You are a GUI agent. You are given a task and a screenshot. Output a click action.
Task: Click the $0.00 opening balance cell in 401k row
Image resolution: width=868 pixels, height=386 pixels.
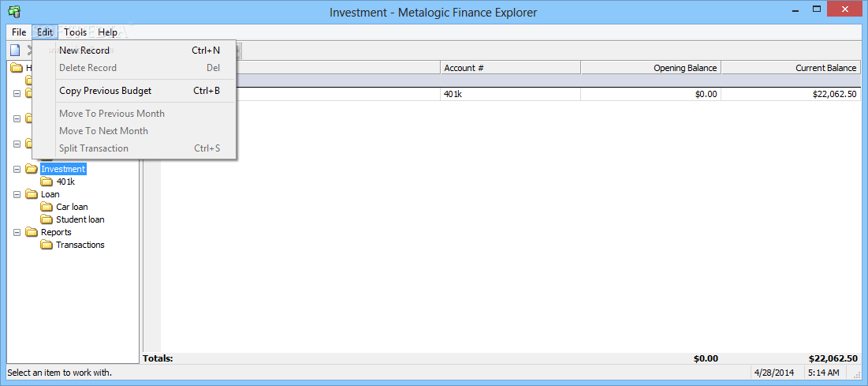[651, 94]
